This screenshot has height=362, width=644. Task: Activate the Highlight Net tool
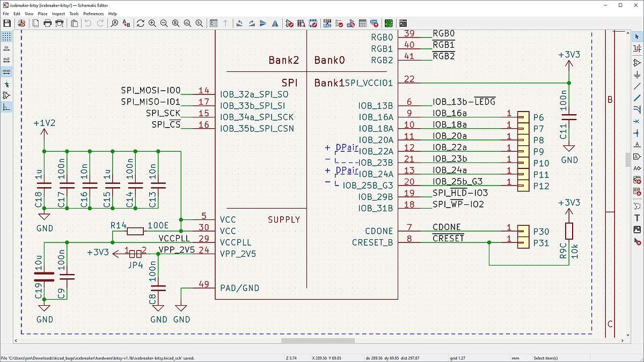pyautogui.click(x=637, y=48)
